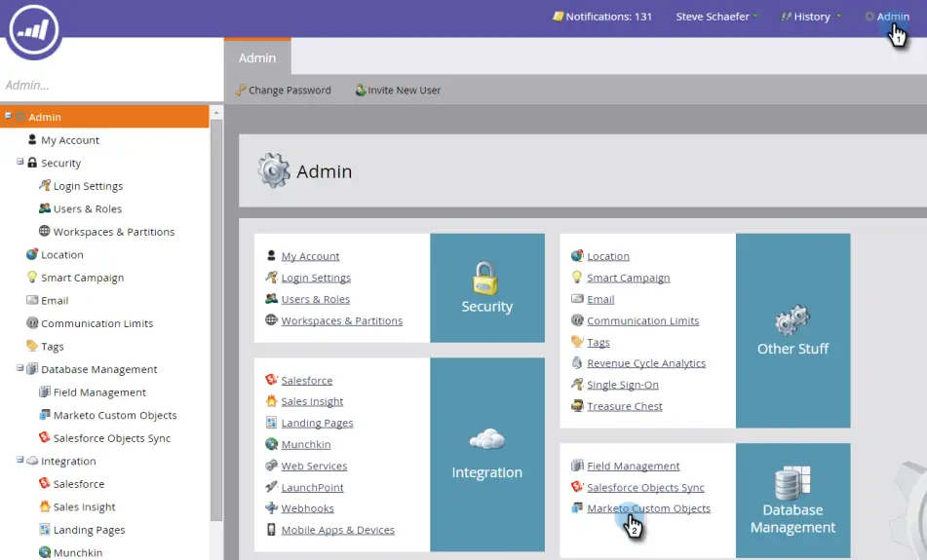Open the Tags link in Other Stuff
Screen dimensions: 927x560
599,342
